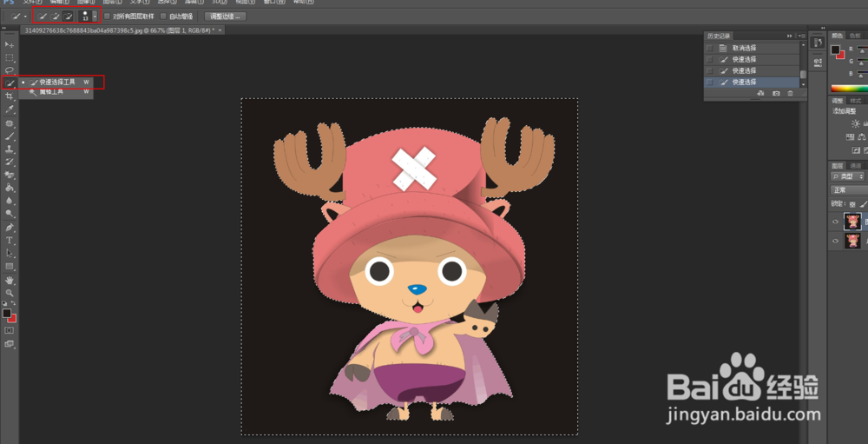Screen dimensions: 868x444
Task: Choose 魔棒工具 from tool flyout
Action: click(56, 92)
